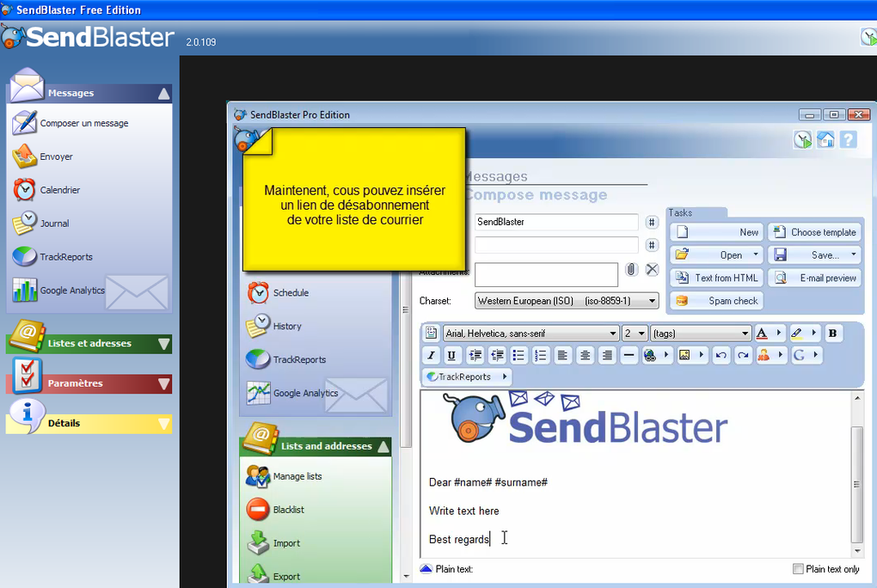Toggle bold formatting
Screen dimensions: 877x588
pos(832,334)
